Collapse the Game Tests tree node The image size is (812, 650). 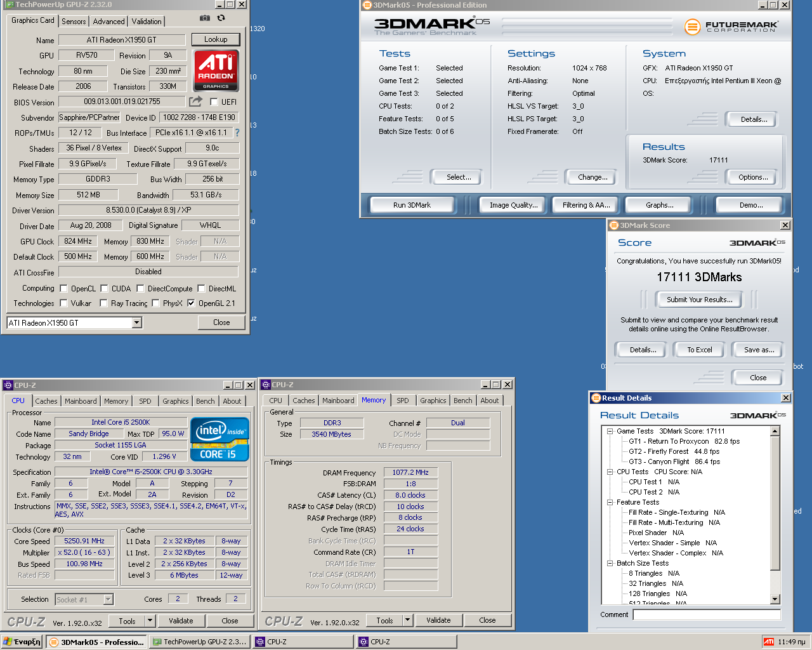(610, 431)
